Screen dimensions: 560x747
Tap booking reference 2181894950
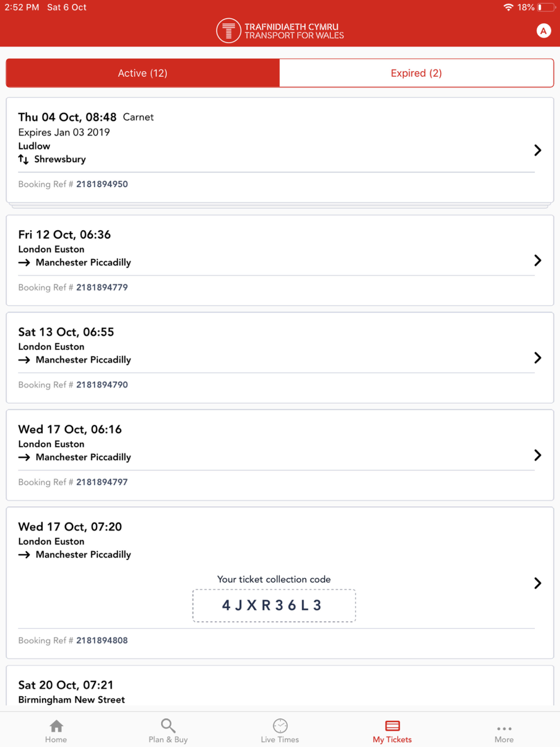pyautogui.click(x=102, y=184)
